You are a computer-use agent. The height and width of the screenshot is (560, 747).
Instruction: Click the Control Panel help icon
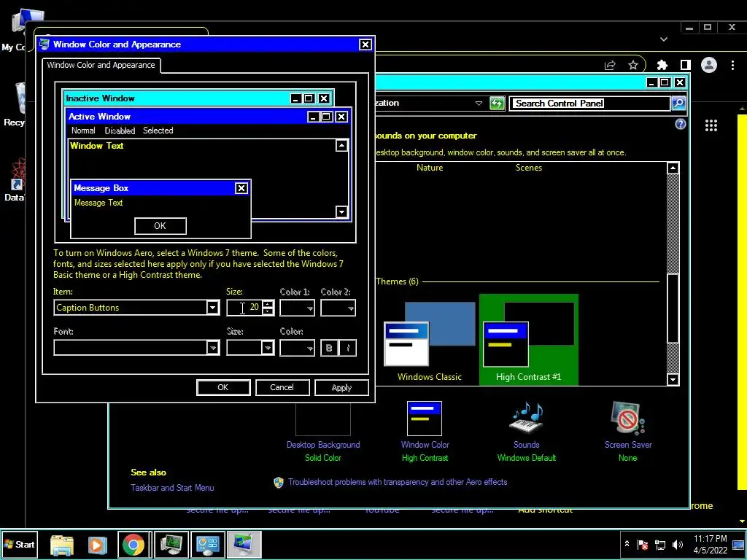pyautogui.click(x=681, y=124)
